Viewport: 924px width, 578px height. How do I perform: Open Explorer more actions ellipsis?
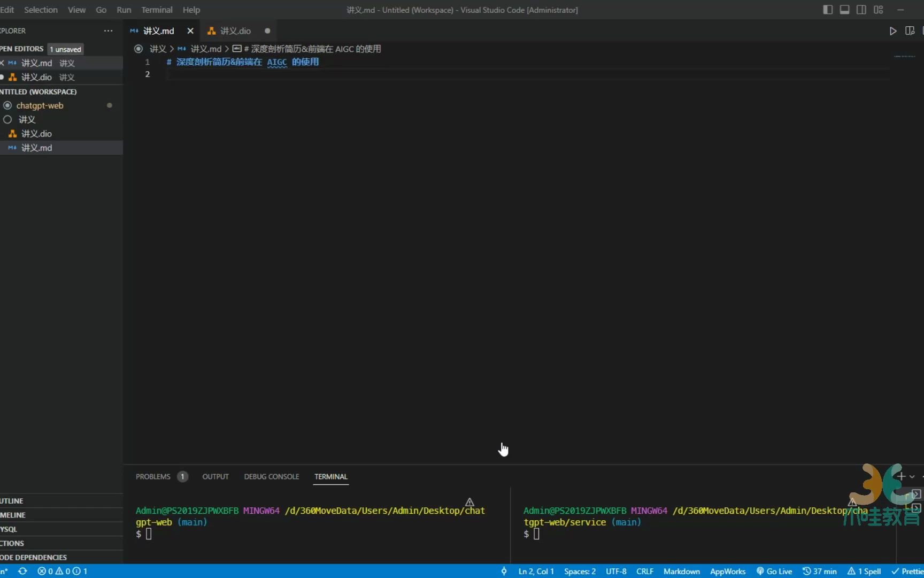pyautogui.click(x=108, y=31)
